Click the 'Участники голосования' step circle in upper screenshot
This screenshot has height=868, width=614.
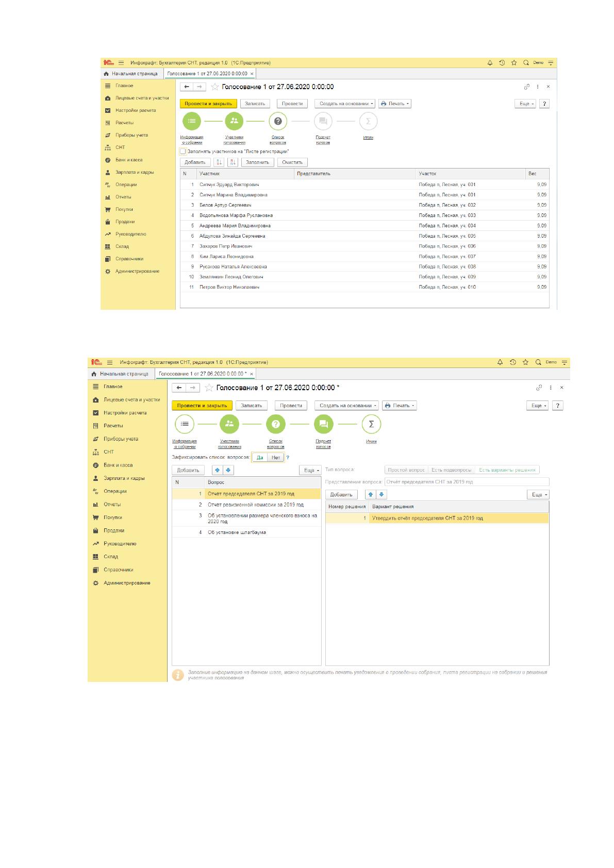pos(234,121)
